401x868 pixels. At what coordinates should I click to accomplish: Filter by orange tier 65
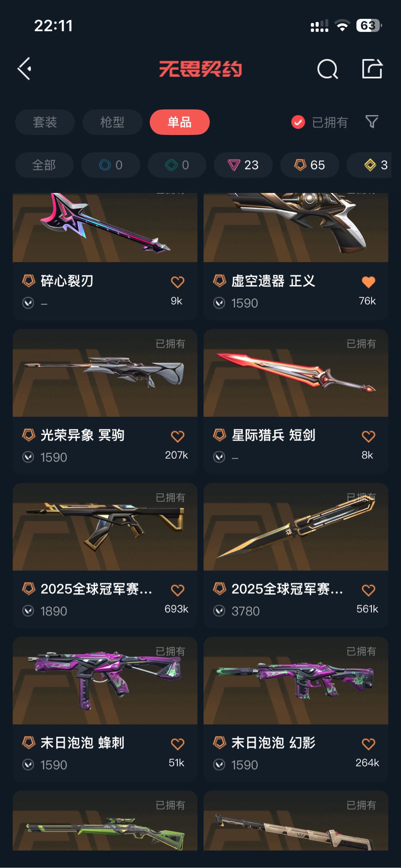tap(310, 165)
